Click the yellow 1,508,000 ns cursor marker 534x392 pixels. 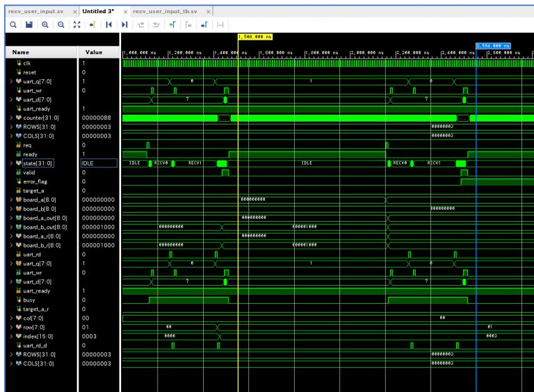[x=254, y=36]
